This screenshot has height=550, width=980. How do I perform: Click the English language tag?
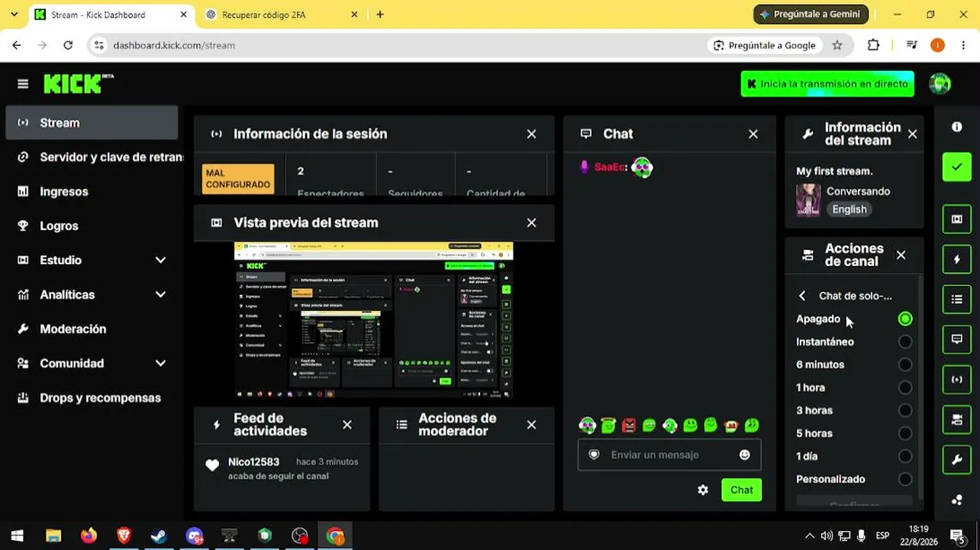(849, 209)
